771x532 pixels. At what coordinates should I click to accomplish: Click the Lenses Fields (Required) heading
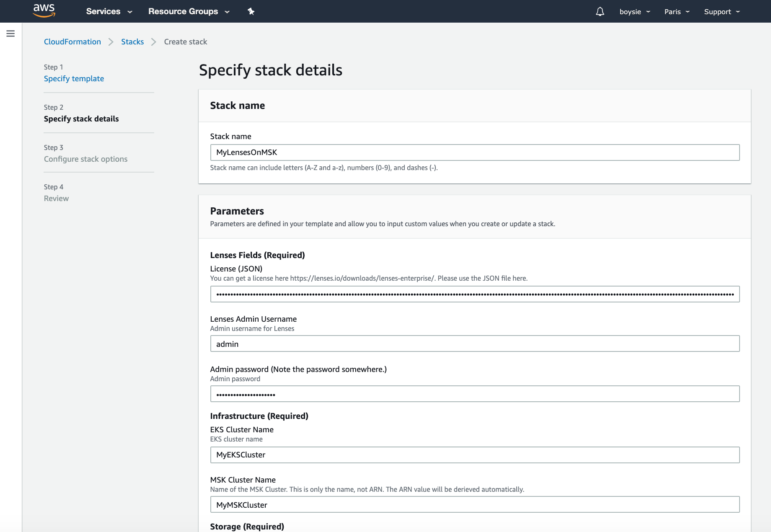pos(257,255)
